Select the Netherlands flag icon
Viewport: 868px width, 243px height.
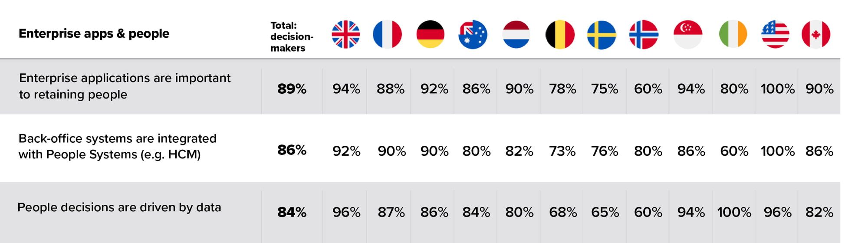pyautogui.click(x=516, y=34)
